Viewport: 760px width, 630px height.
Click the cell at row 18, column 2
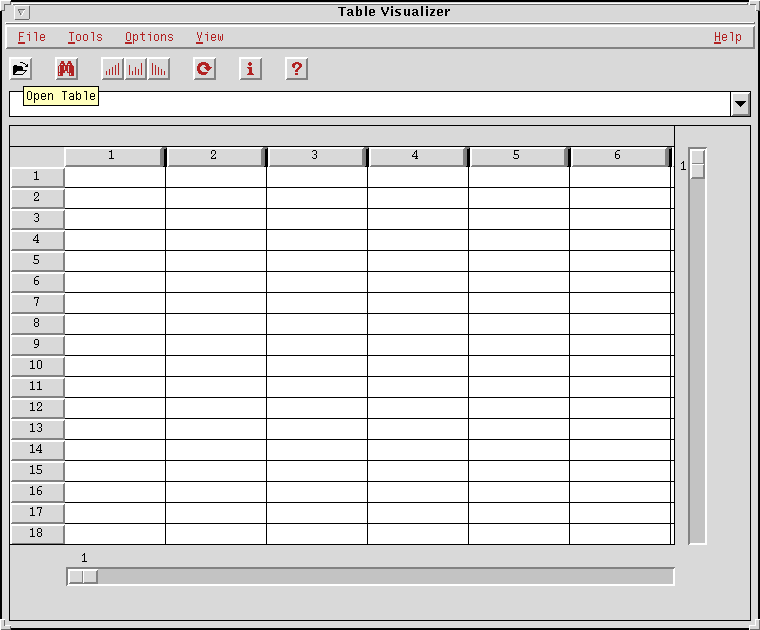click(x=216, y=534)
